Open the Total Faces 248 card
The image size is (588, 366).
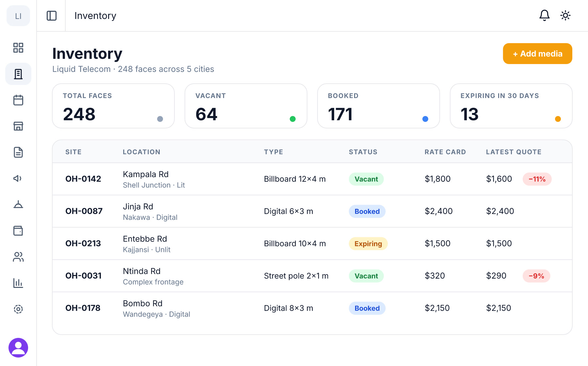tap(113, 106)
